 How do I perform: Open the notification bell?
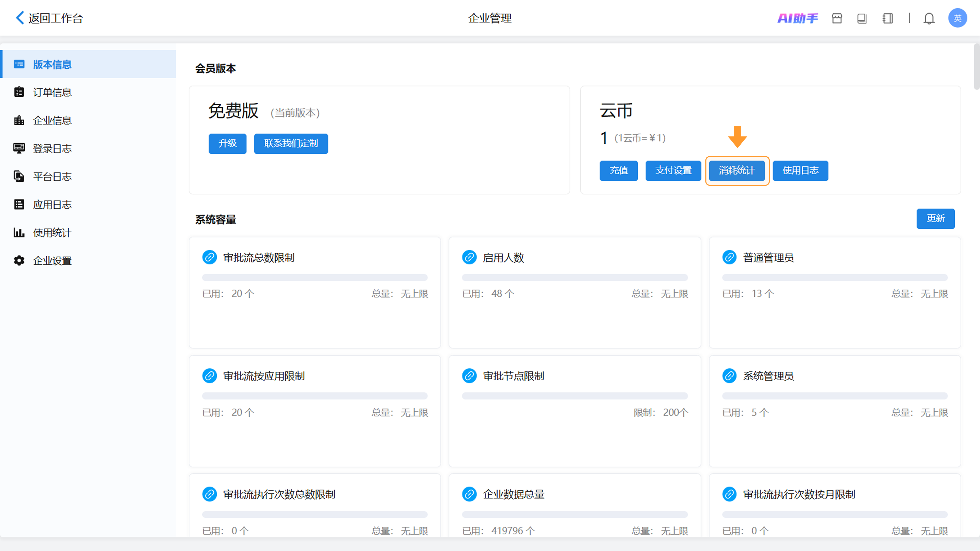pos(929,18)
